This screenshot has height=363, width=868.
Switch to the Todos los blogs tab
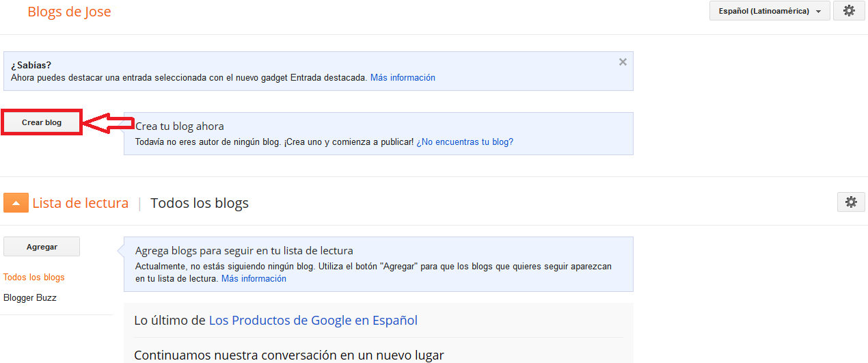click(200, 203)
